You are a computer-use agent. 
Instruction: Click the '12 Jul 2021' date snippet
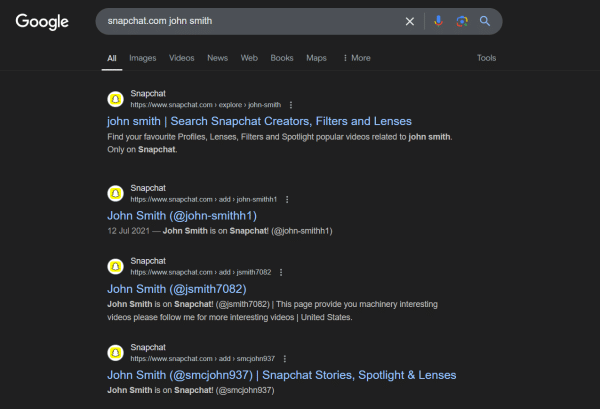[x=129, y=231]
